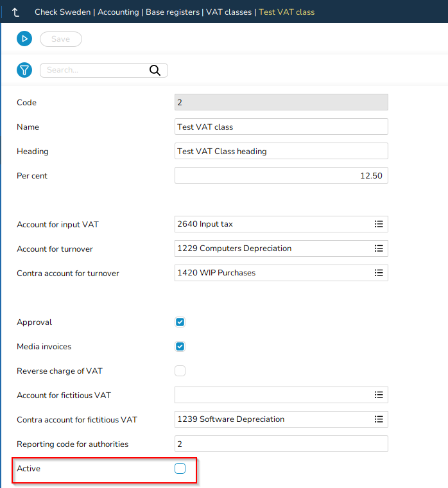Tick the Active checkbox
This screenshot has height=488, width=448.
180,469
